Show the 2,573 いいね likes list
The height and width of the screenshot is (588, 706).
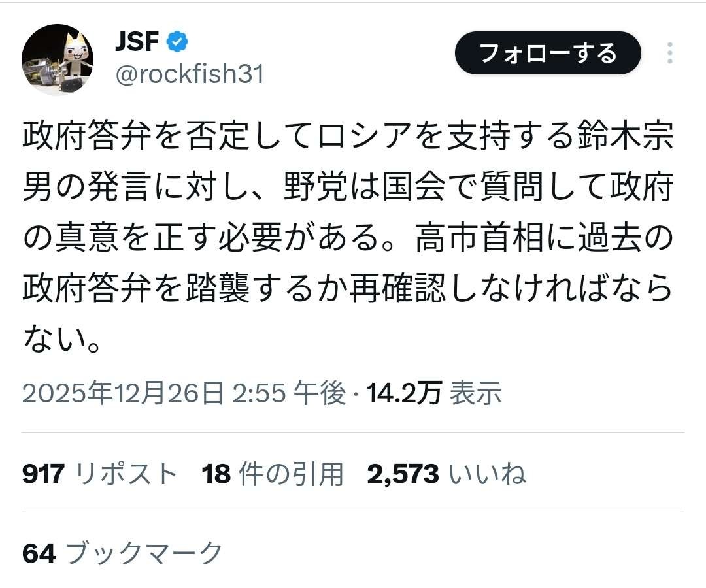[446, 474]
